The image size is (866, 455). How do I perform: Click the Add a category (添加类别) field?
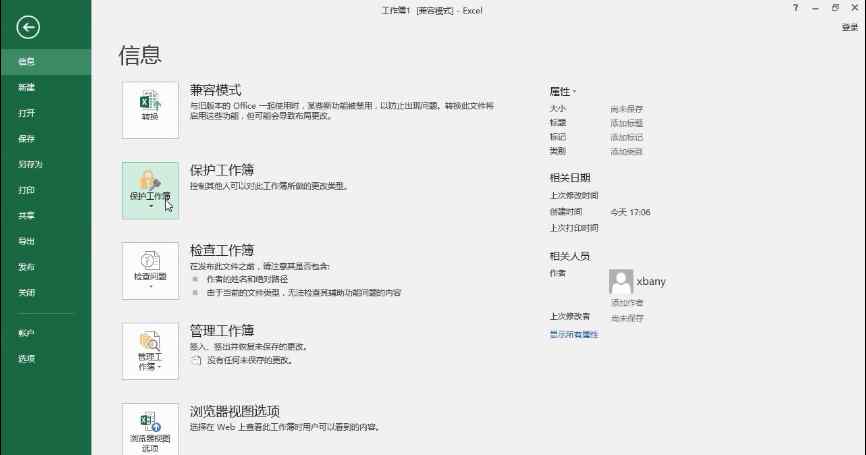coord(626,151)
